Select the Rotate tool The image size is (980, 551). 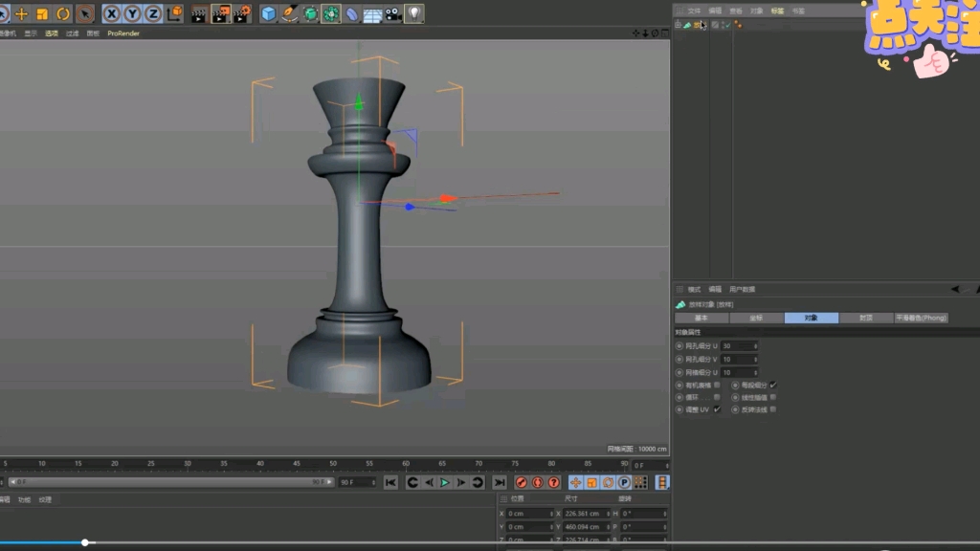[x=62, y=13]
